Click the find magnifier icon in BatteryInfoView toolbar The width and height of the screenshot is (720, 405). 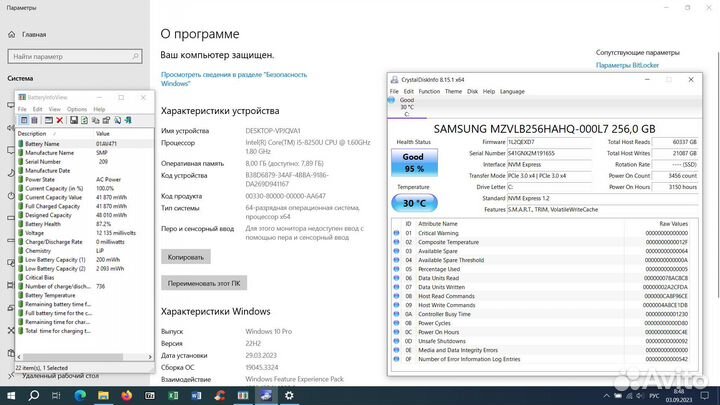(118, 120)
